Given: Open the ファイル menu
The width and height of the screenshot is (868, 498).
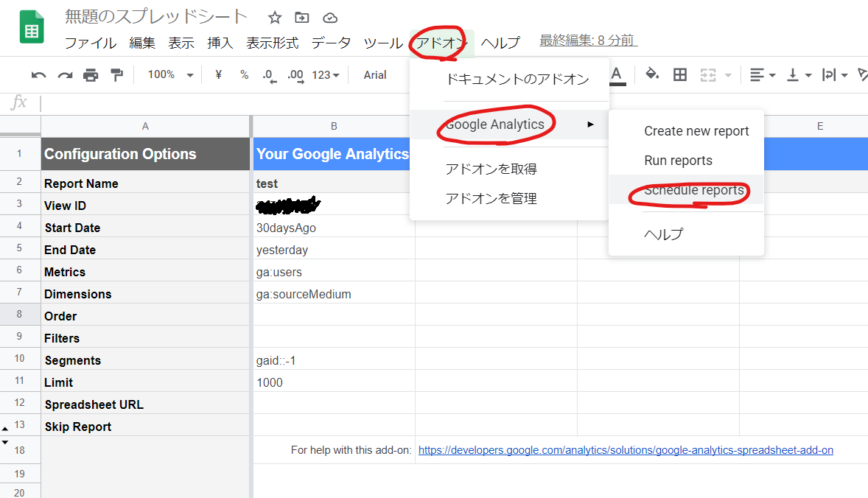Looking at the screenshot, I should [90, 43].
